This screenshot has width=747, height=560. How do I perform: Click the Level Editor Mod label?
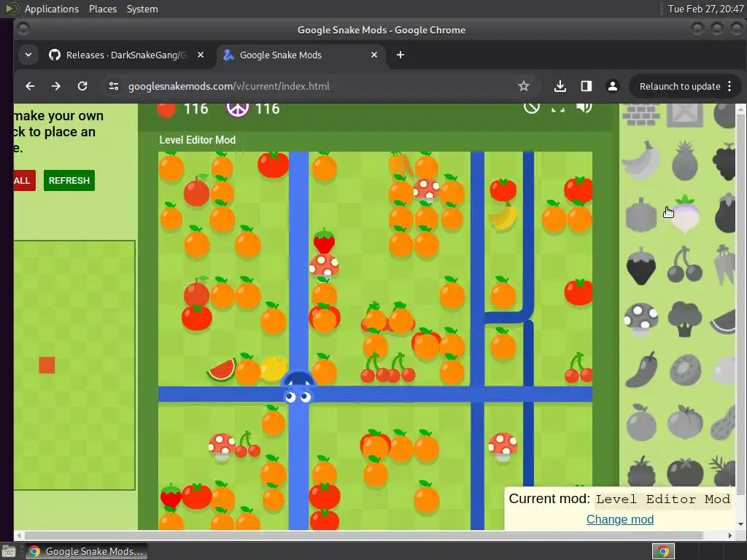point(197,140)
